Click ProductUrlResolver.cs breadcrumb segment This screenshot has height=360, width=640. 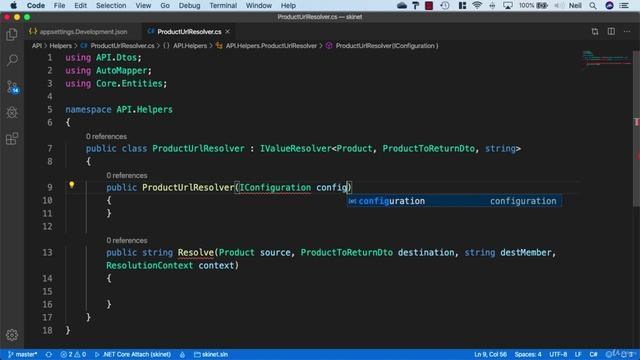click(122, 46)
